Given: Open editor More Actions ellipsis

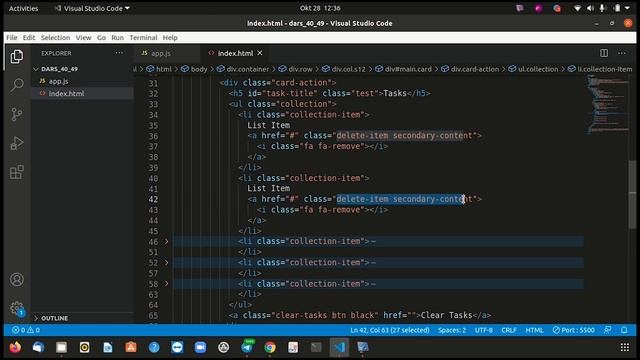Looking at the screenshot, I should coord(622,53).
